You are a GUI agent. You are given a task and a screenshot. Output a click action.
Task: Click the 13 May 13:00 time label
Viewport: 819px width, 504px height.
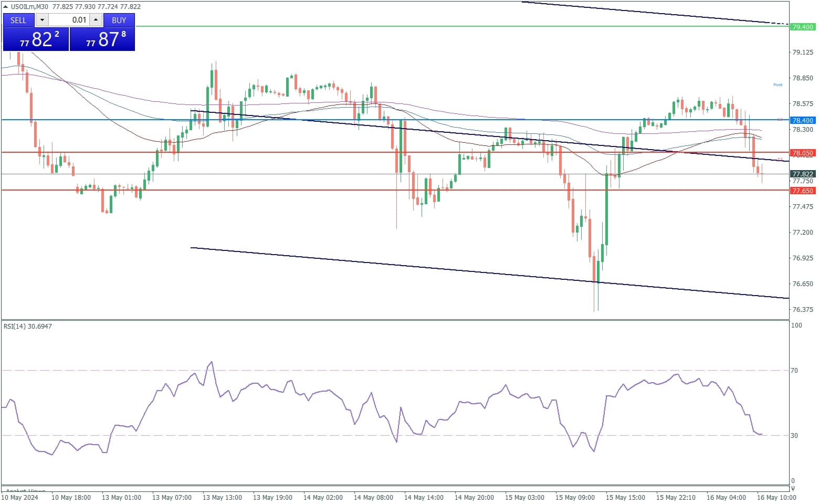222,497
